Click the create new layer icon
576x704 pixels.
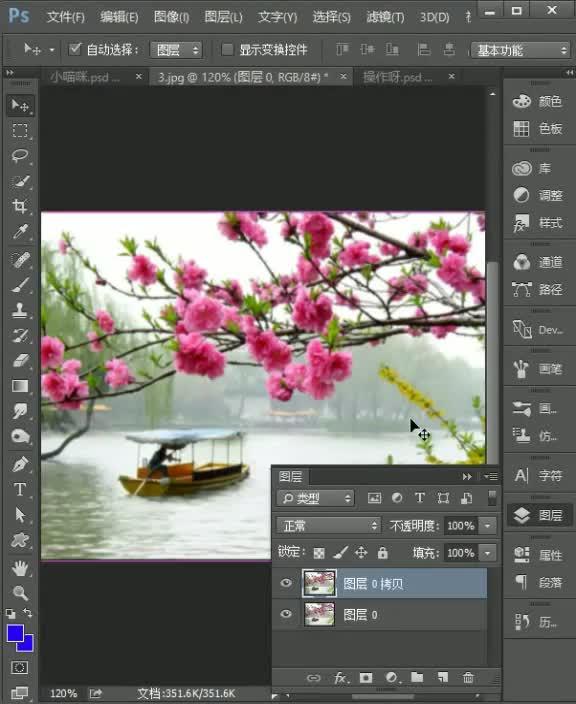[443, 678]
